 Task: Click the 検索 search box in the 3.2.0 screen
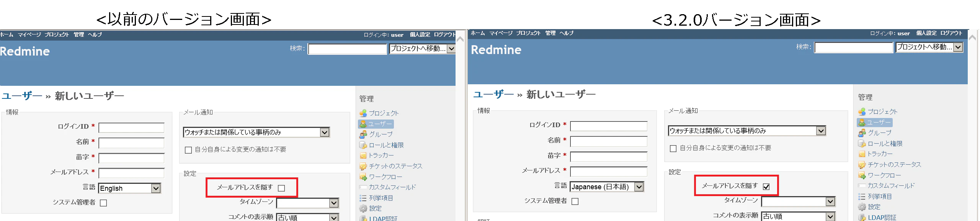click(854, 47)
